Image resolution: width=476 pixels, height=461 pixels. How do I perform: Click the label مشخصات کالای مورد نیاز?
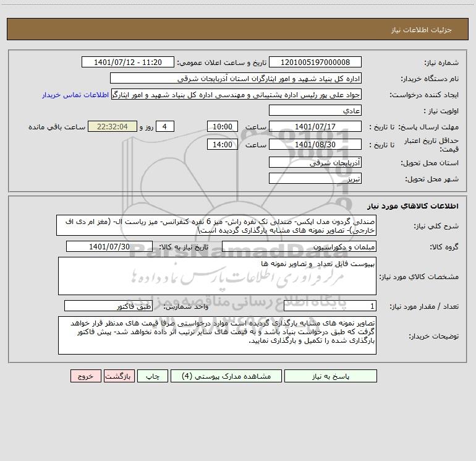coord(419,277)
